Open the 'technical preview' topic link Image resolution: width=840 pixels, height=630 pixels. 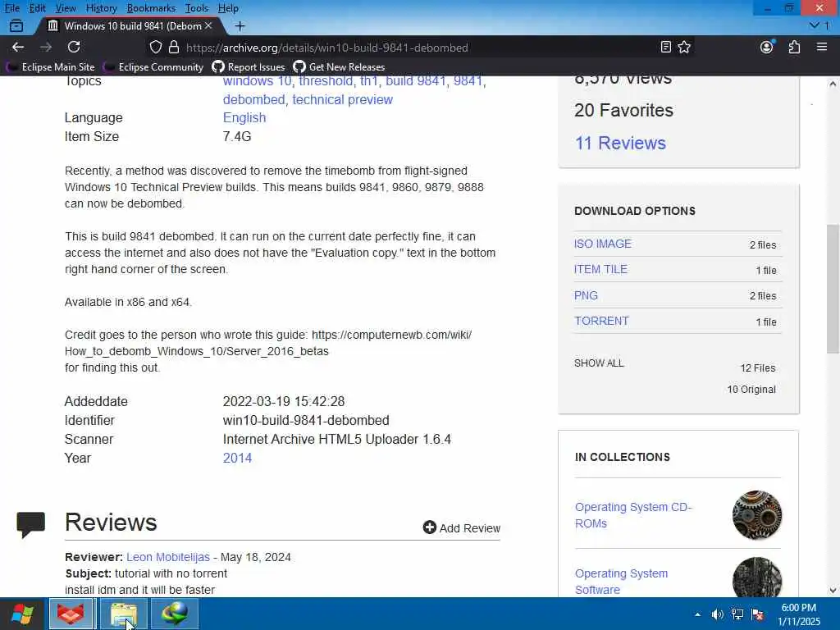point(342,99)
